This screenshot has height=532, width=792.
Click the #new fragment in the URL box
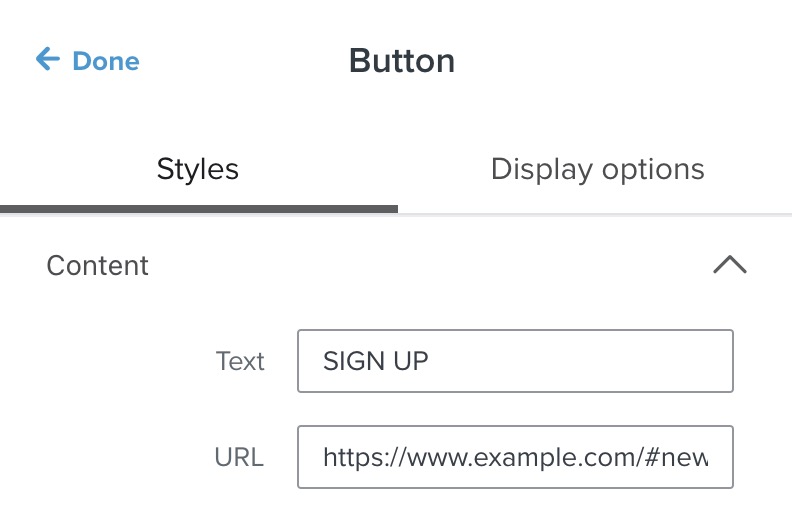click(x=683, y=458)
